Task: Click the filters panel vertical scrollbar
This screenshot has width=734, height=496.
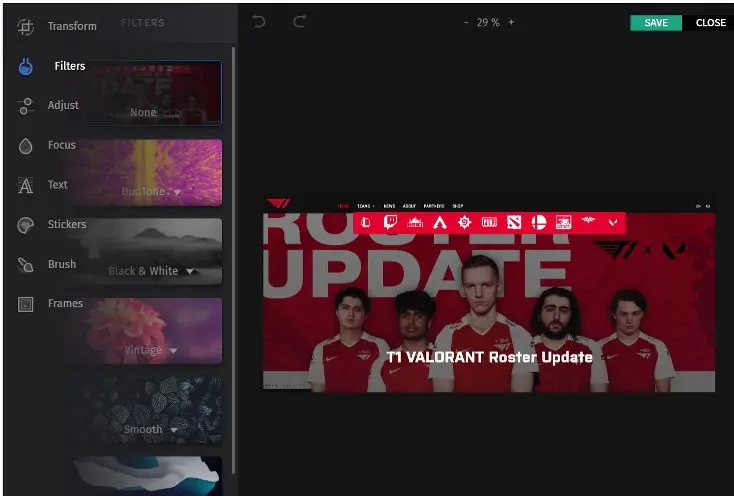Action: point(234,250)
